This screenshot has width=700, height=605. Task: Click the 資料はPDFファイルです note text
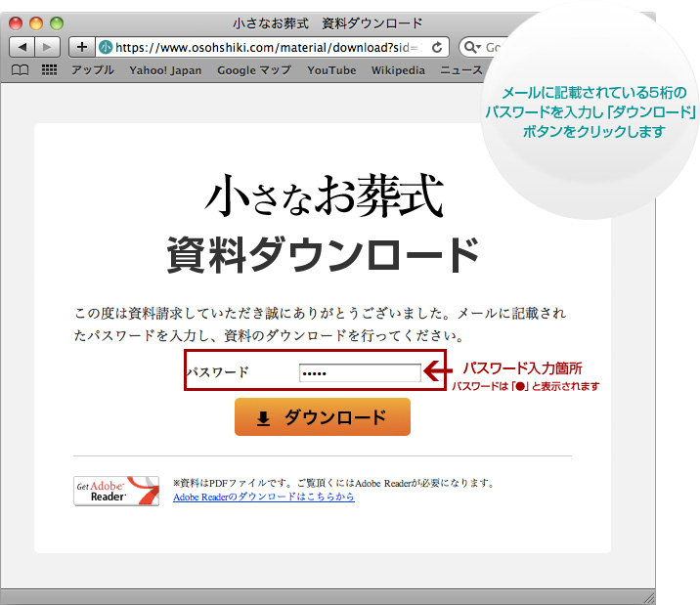click(x=334, y=483)
